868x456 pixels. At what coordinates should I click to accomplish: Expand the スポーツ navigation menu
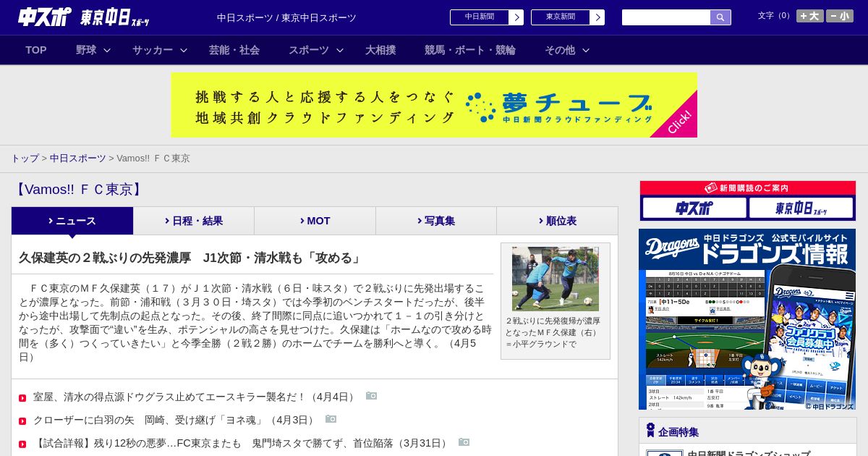(x=315, y=50)
